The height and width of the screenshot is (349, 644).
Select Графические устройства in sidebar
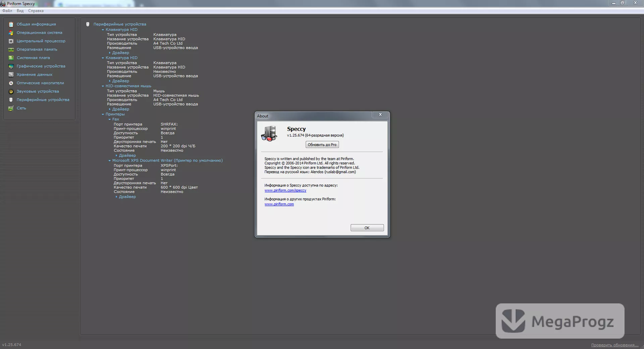click(x=41, y=66)
